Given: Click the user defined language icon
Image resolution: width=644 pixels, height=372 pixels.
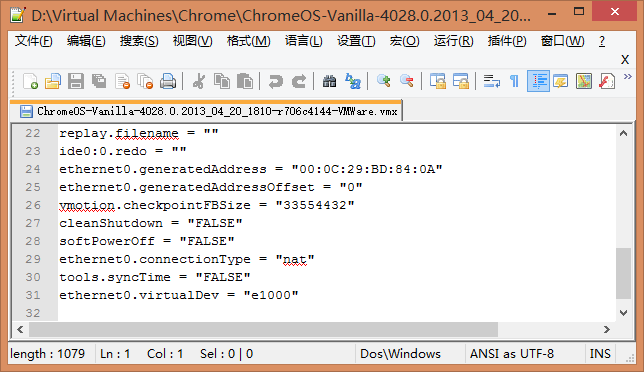Looking at the screenshot, I should (x=561, y=81).
